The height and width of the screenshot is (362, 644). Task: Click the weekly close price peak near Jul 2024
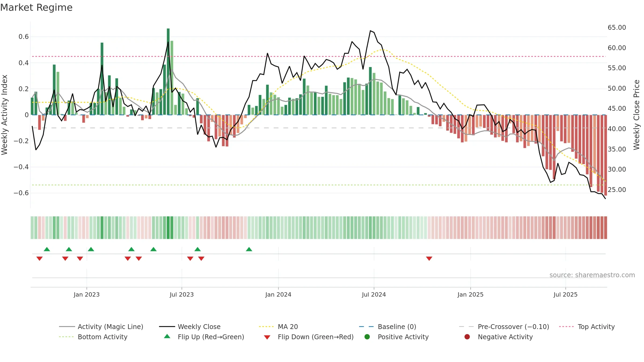pyautogui.click(x=370, y=31)
